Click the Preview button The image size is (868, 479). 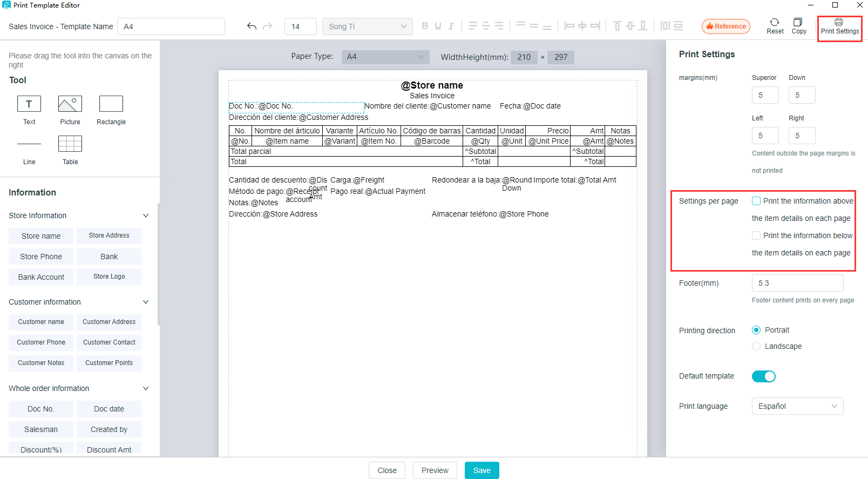(435, 470)
